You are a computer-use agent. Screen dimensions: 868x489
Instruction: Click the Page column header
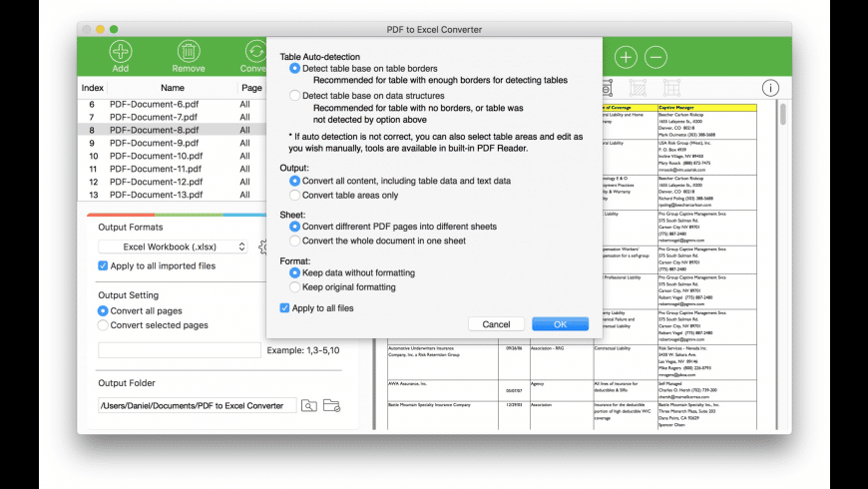tap(251, 88)
